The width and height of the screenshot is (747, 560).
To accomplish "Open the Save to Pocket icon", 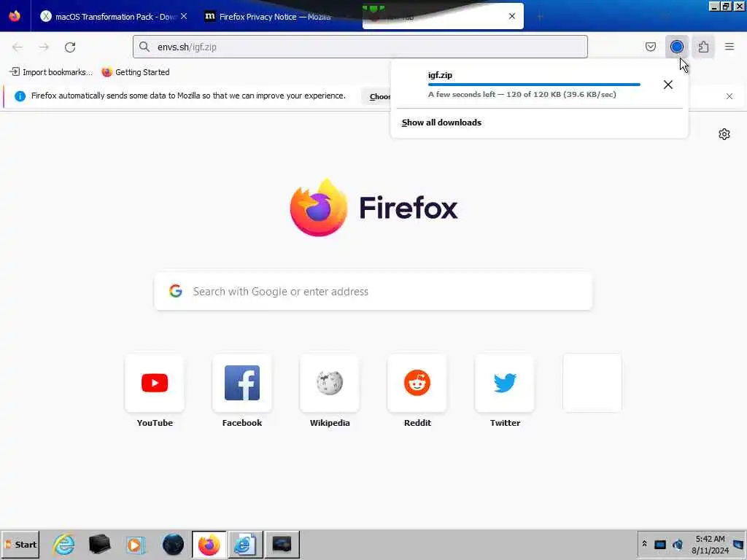I will (x=650, y=47).
